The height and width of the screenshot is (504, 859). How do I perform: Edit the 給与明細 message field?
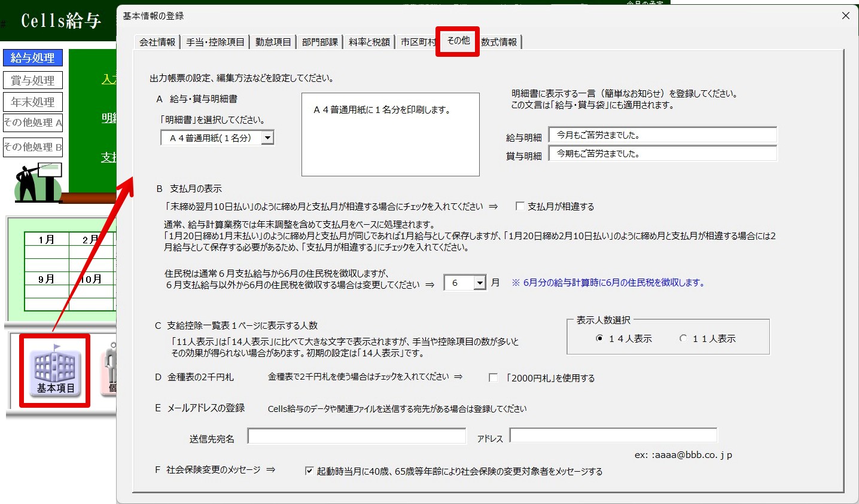(x=663, y=135)
